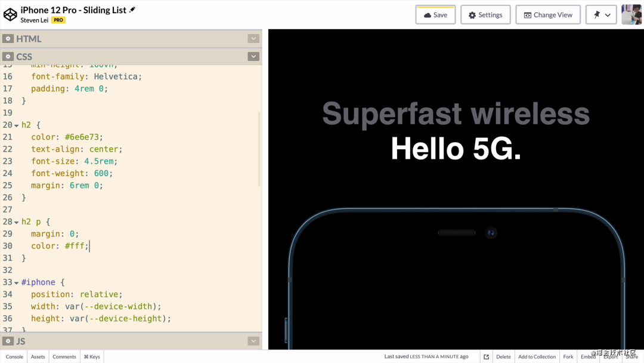Click the font-size 4.5rem line
This screenshot has height=363, width=644.
[75, 161]
